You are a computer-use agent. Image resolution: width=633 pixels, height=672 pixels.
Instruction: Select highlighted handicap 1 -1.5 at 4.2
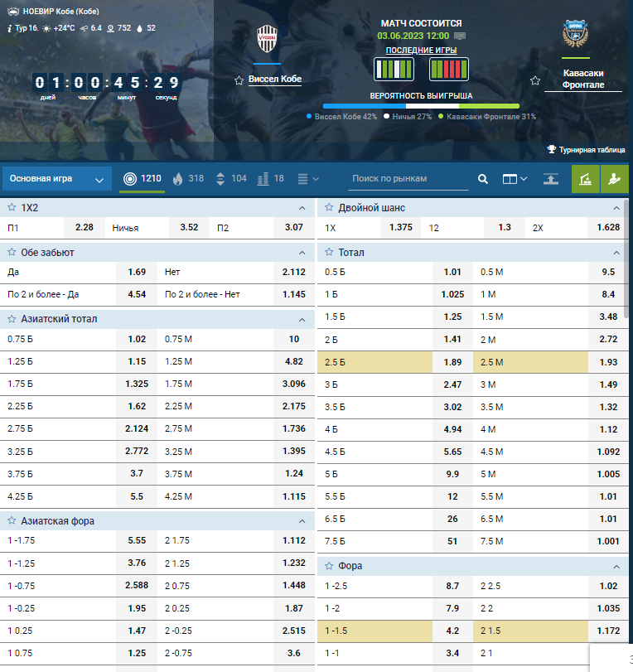[x=452, y=631]
